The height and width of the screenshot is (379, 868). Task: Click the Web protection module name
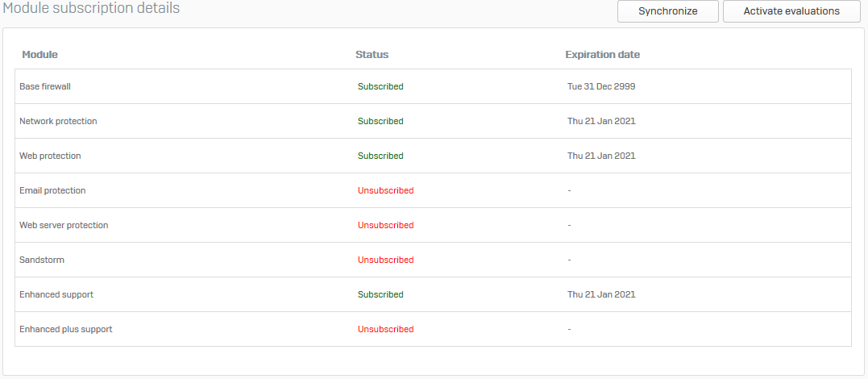click(x=50, y=156)
